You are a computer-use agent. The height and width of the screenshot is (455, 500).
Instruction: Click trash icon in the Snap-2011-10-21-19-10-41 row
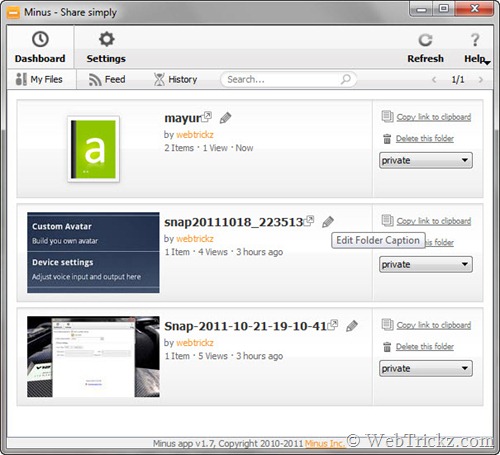tap(387, 347)
